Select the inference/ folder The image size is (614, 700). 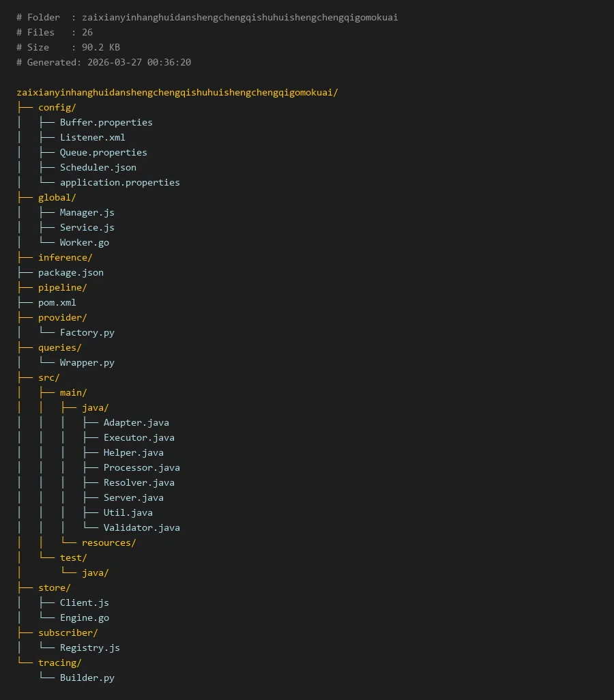pyautogui.click(x=65, y=257)
